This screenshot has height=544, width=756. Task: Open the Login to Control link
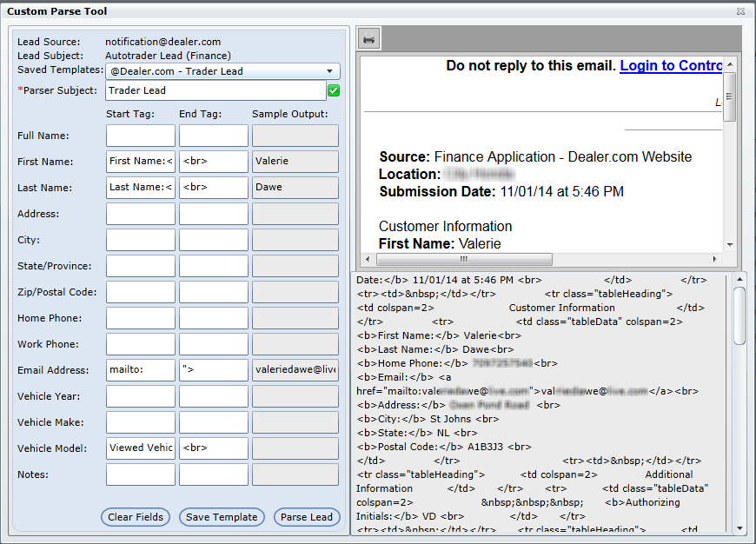[671, 66]
